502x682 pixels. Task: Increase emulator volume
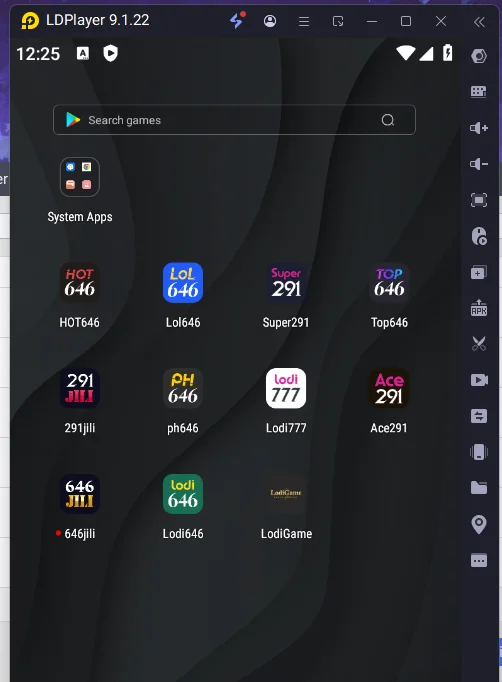tap(479, 128)
